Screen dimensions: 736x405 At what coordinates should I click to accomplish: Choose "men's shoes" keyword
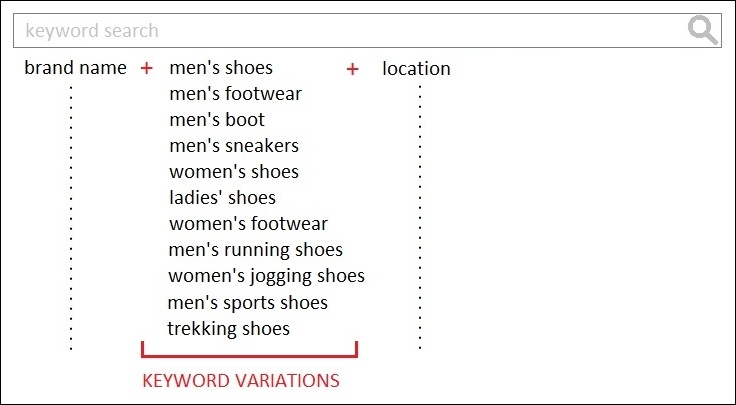click(221, 68)
